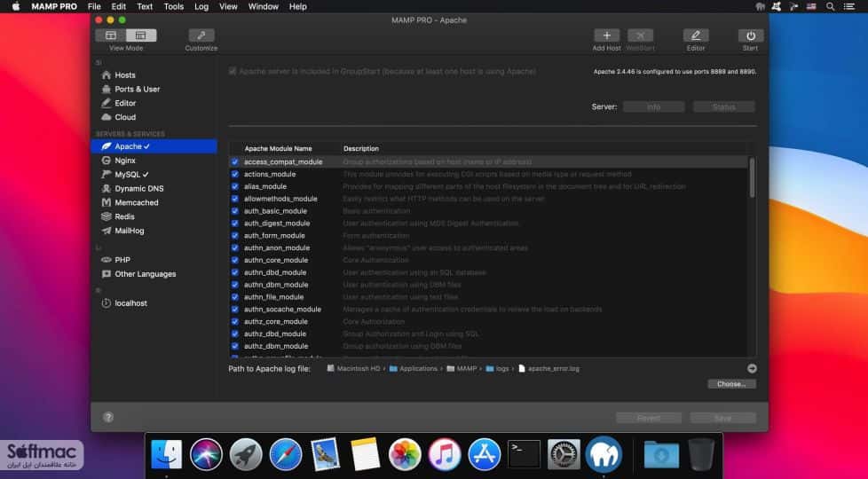The width and height of the screenshot is (868, 479).
Task: Disable auth_form_module checkbox
Action: (234, 236)
